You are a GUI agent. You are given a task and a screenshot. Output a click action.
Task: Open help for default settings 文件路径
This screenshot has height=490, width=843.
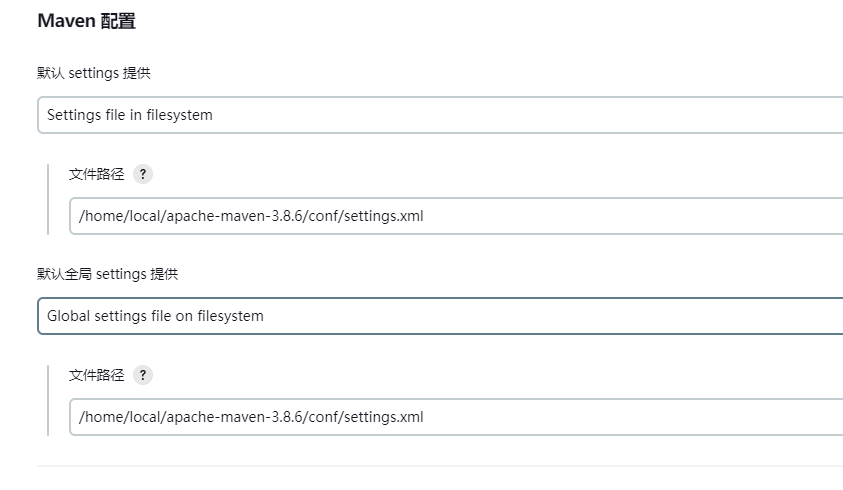coord(142,174)
